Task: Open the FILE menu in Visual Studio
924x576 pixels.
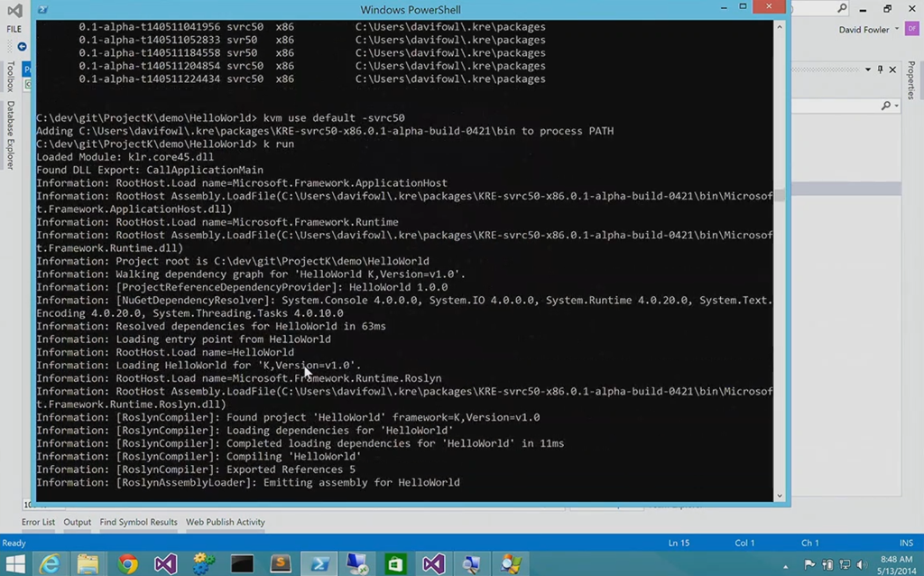Action: pos(14,29)
